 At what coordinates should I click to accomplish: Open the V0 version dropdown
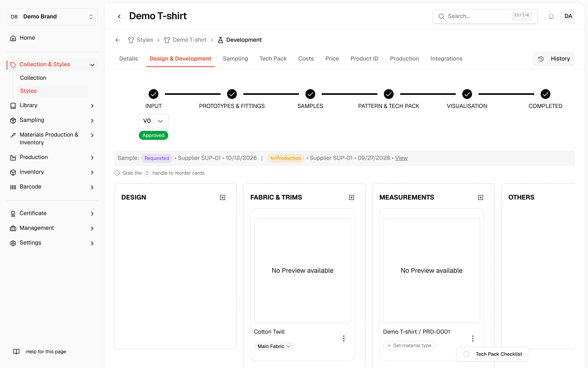153,121
